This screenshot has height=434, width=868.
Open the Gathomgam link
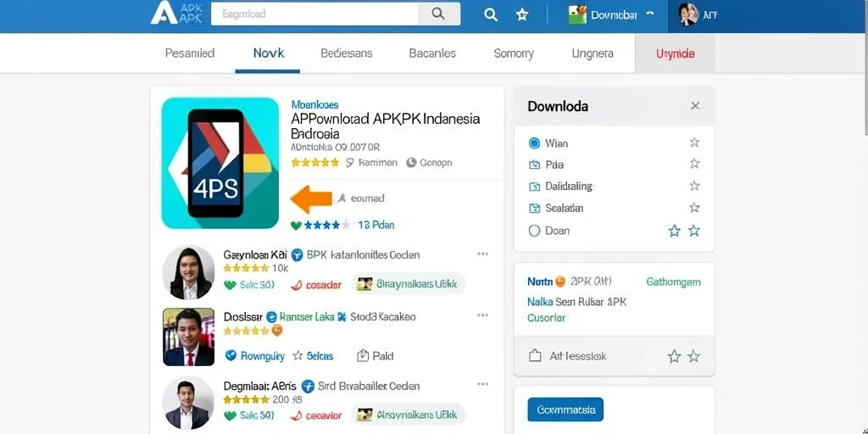coord(673,281)
